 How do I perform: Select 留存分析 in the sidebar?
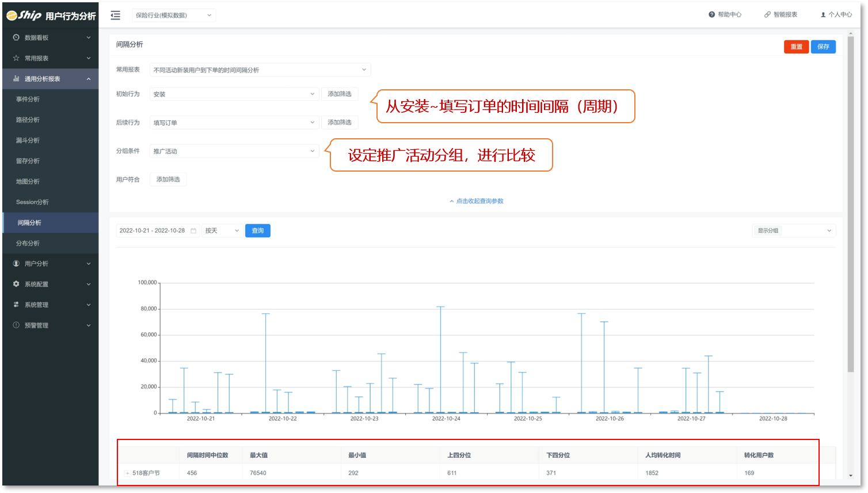pyautogui.click(x=28, y=161)
